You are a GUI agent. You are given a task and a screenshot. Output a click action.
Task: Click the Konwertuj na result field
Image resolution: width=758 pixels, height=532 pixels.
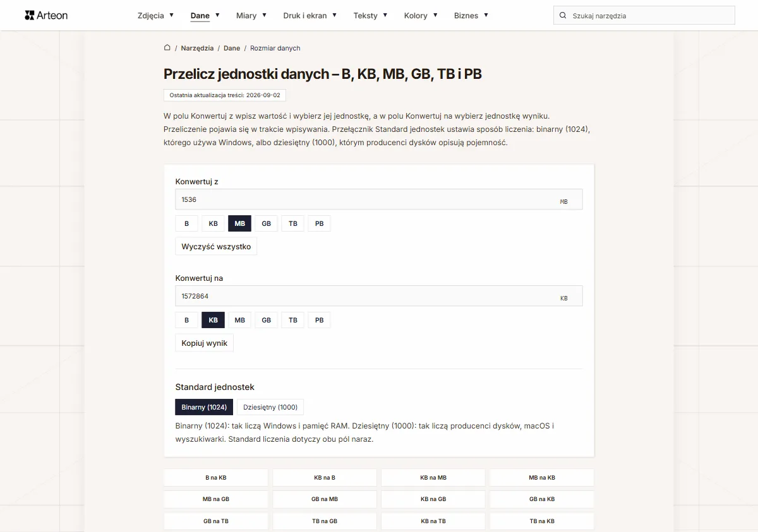click(x=379, y=296)
